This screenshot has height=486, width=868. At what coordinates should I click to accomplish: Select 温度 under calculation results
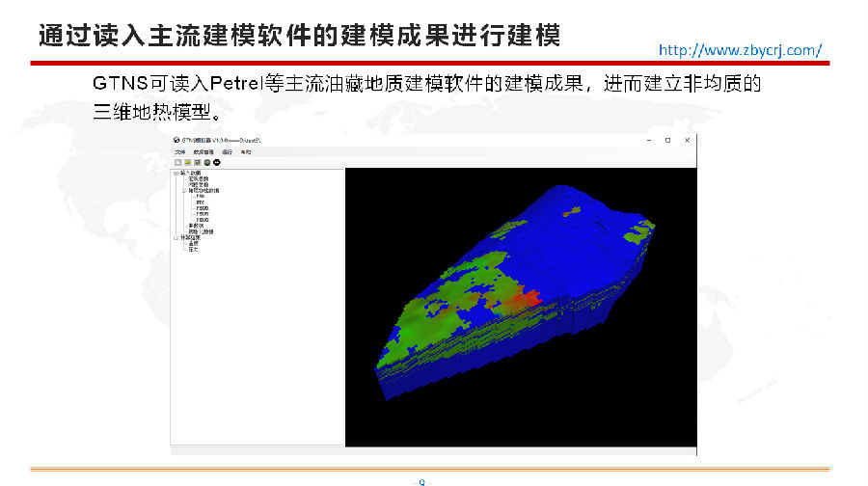click(x=193, y=243)
